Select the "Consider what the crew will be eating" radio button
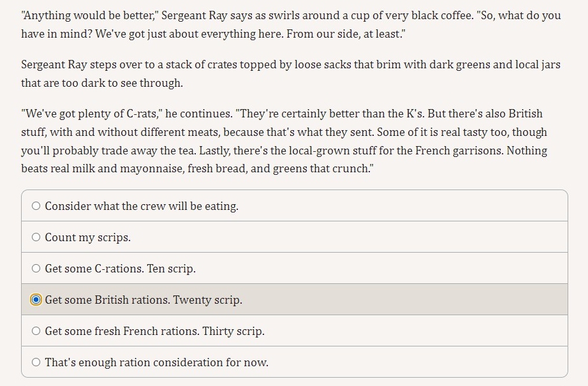 tap(36, 206)
